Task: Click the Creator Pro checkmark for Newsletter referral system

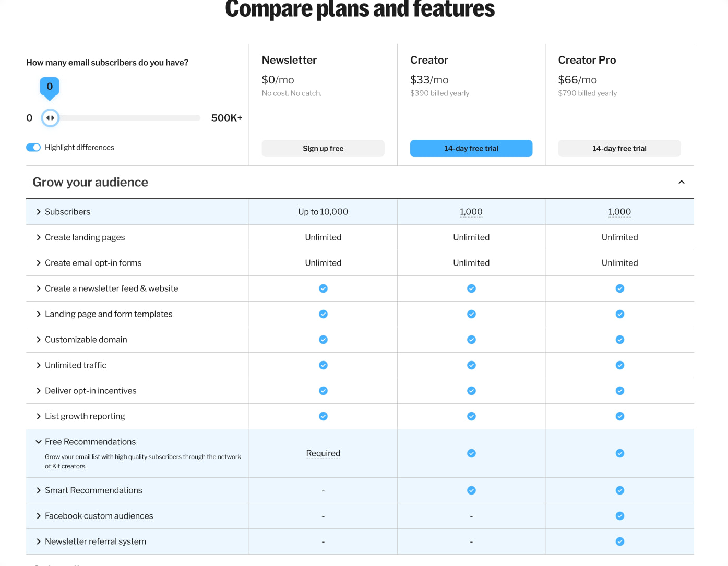Action: point(619,541)
